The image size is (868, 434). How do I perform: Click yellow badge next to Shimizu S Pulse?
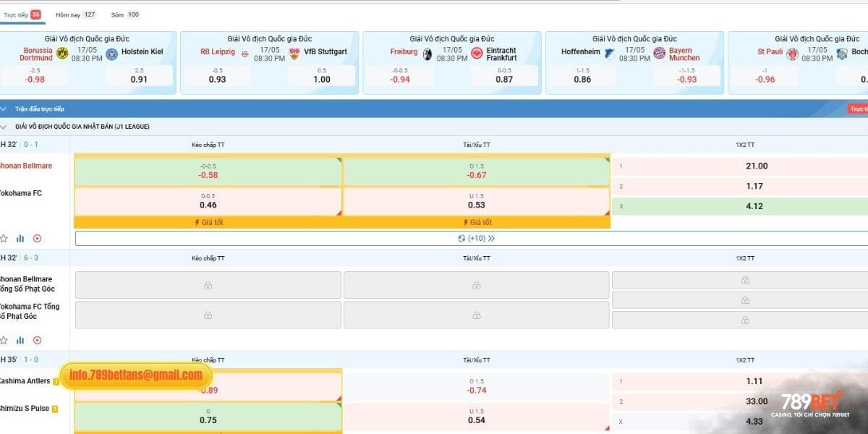coord(55,409)
